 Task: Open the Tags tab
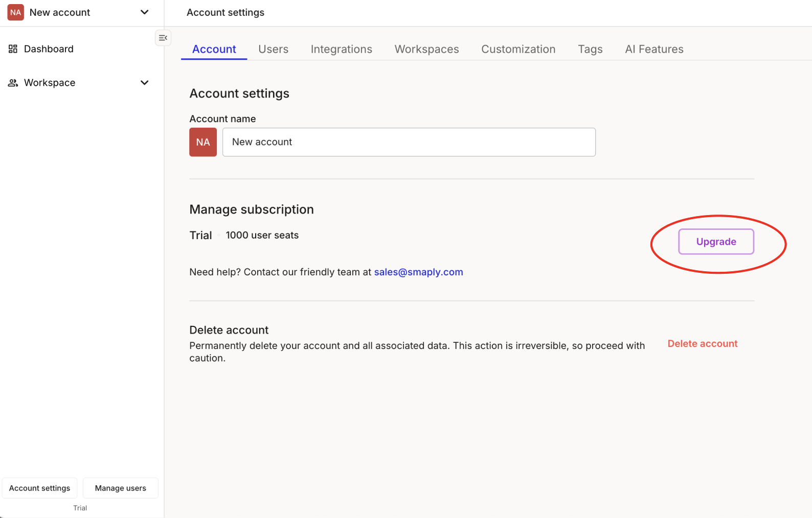click(590, 49)
